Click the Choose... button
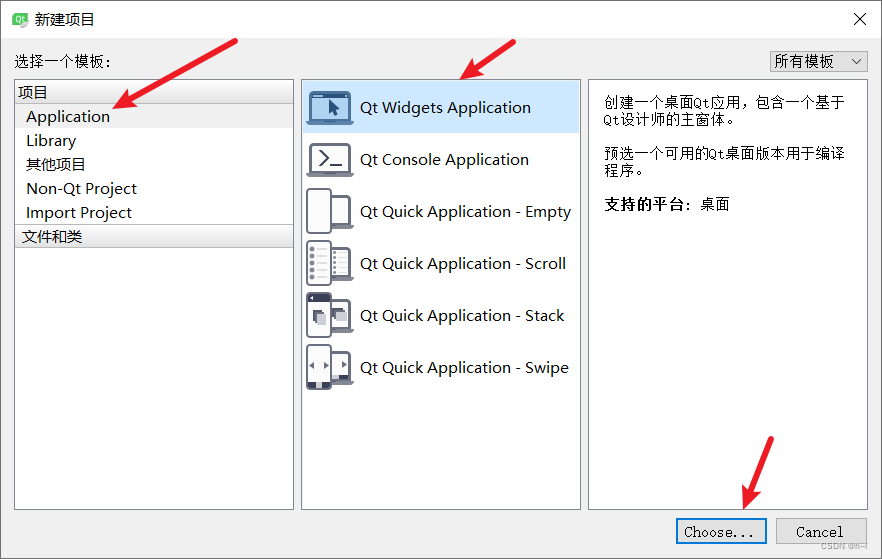The image size is (882, 559). pyautogui.click(x=721, y=531)
